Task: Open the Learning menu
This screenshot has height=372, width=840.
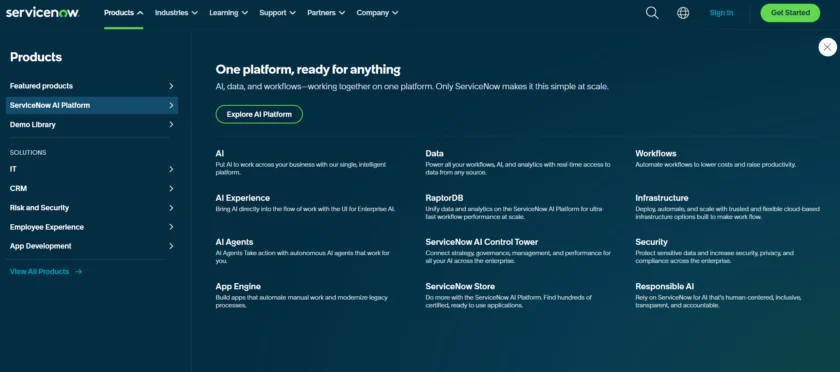Action: 229,13
